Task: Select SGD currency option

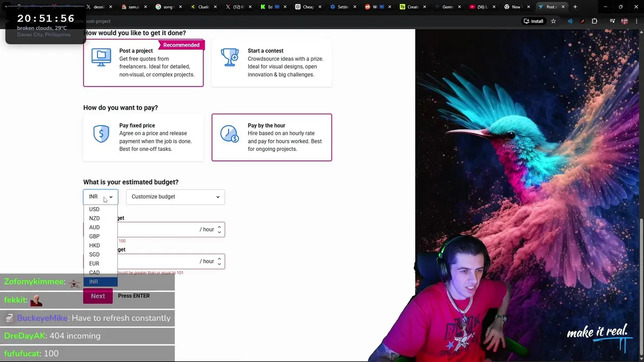Action: [x=100, y=254]
